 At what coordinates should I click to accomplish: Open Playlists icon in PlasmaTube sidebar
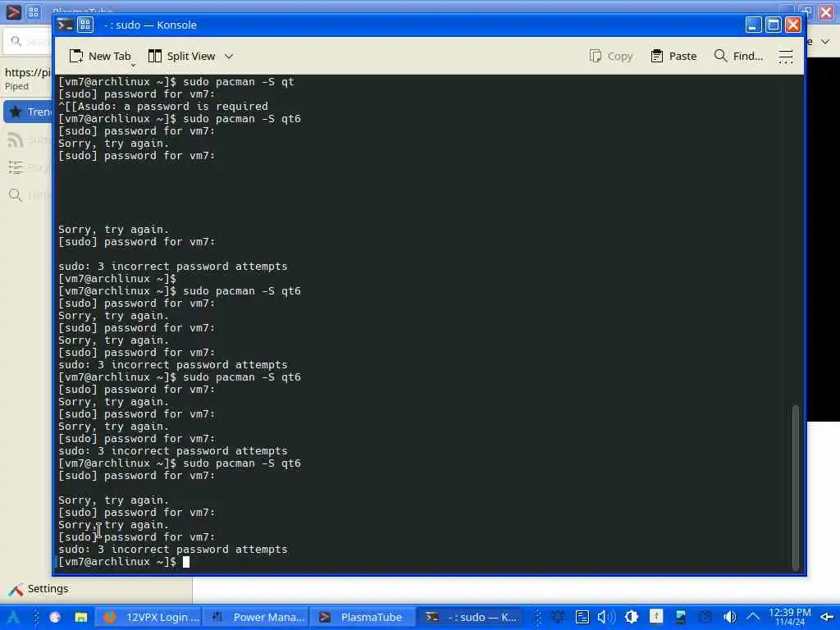16,167
